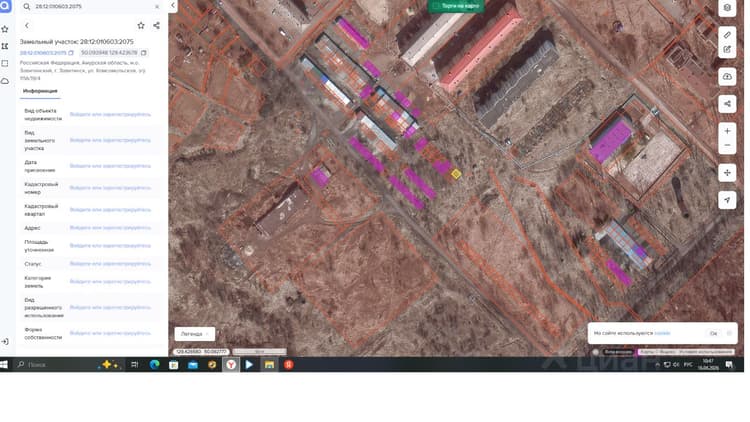Open the map layers button
The image size is (750, 422).
727,8
